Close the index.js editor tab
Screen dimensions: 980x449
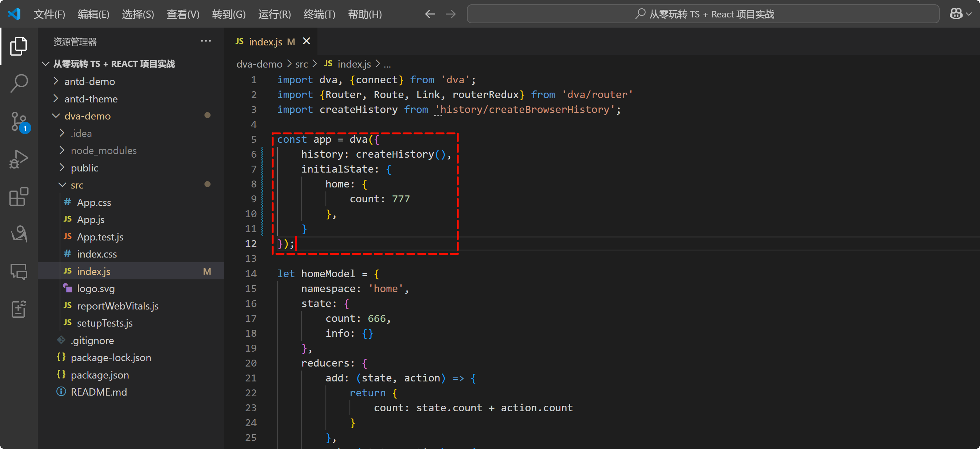(306, 41)
